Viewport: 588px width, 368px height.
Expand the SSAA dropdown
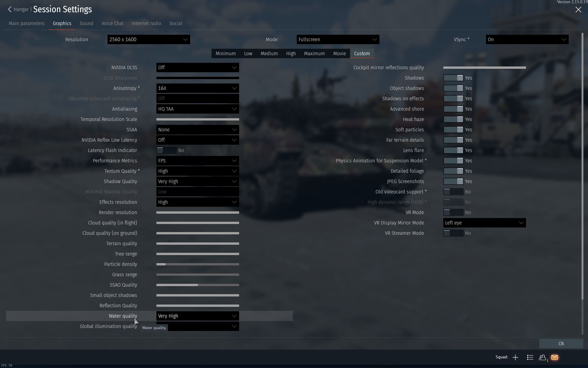pyautogui.click(x=198, y=129)
